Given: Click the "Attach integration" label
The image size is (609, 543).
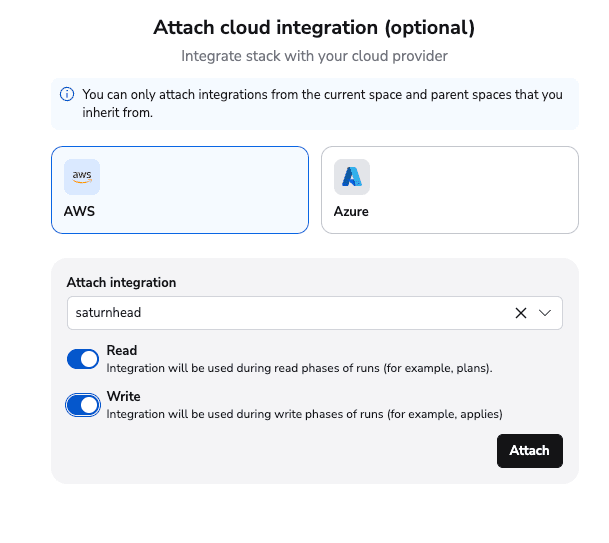Looking at the screenshot, I should click(121, 282).
